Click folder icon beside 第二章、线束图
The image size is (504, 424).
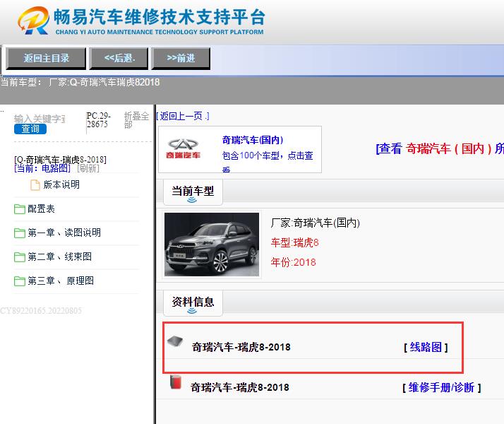pyautogui.click(x=20, y=257)
